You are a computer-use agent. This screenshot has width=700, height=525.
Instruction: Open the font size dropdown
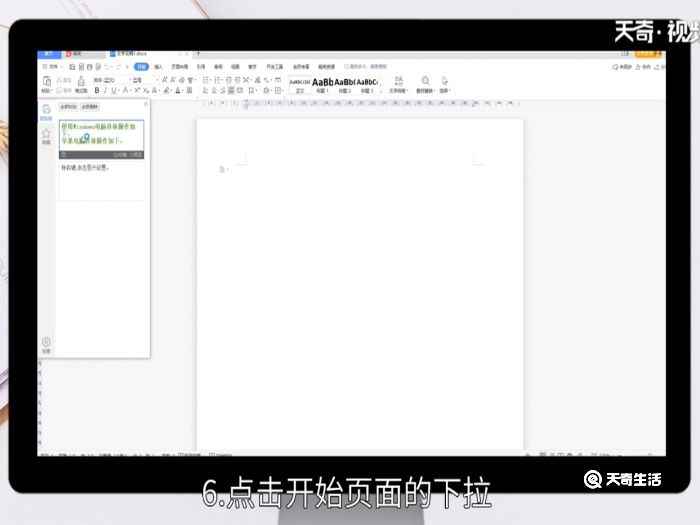(137, 80)
